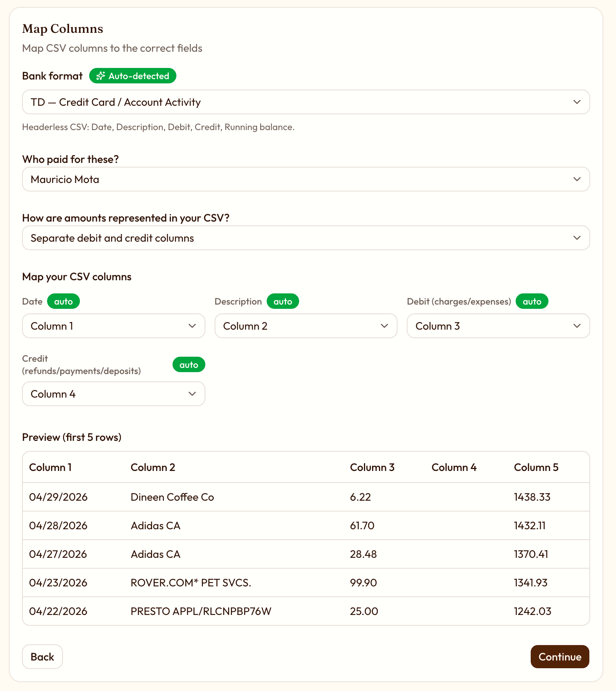Click the Continue button
The height and width of the screenshot is (691, 616).
pyautogui.click(x=560, y=657)
